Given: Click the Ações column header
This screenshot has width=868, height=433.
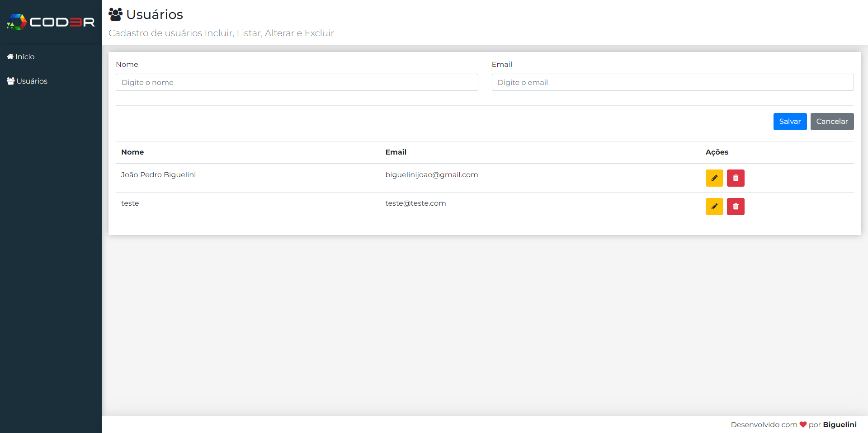Looking at the screenshot, I should pos(717,152).
